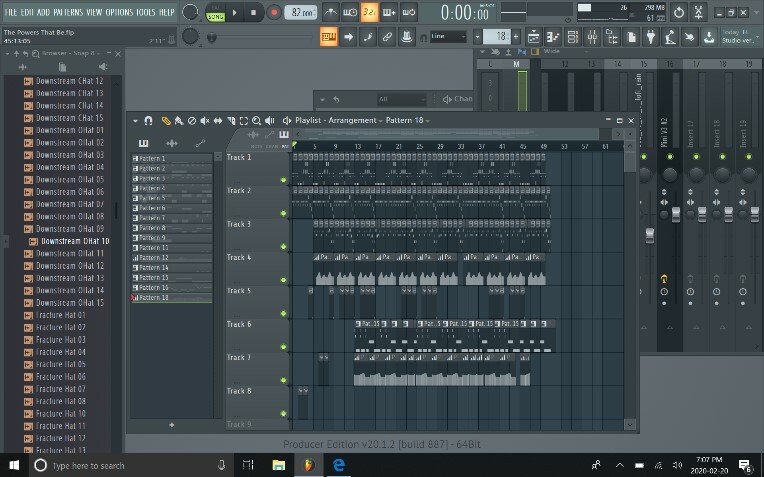The height and width of the screenshot is (477, 764).
Task: Select the Playlist slip tool
Action: click(218, 120)
